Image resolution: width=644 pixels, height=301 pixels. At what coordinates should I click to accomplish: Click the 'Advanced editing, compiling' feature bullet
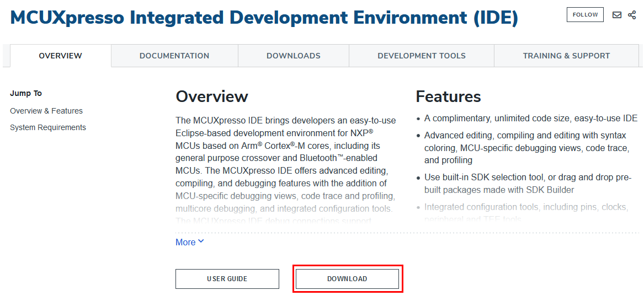coord(526,148)
